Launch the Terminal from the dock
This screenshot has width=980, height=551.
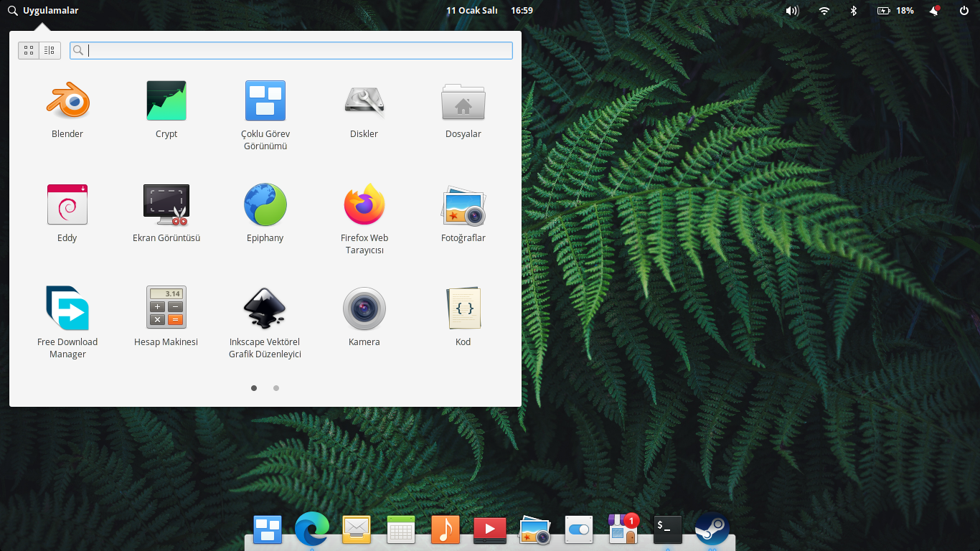[667, 530]
